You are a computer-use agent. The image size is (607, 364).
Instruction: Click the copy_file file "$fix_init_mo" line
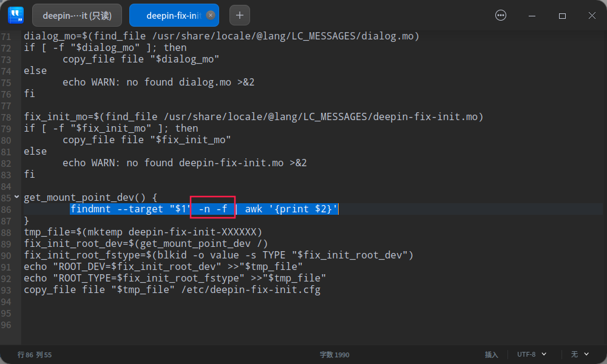tap(147, 140)
